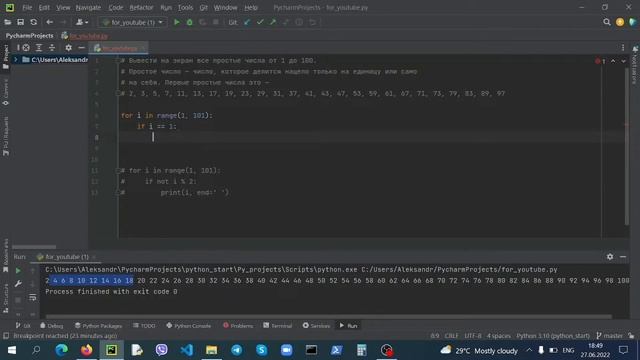Image resolution: width=640 pixels, height=360 pixels.
Task: Open Search Everywhere magnifier icon
Action: pos(607,22)
